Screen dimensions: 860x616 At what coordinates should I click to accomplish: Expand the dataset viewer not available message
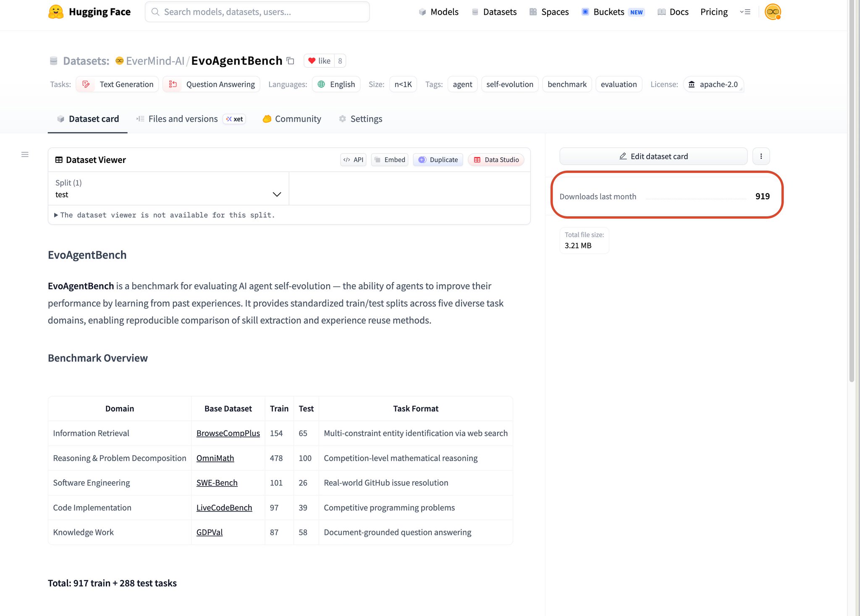pos(165,215)
